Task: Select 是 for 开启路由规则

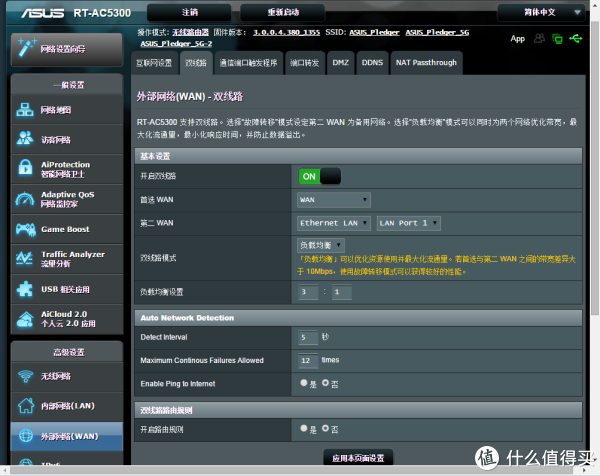Action: 304,428
